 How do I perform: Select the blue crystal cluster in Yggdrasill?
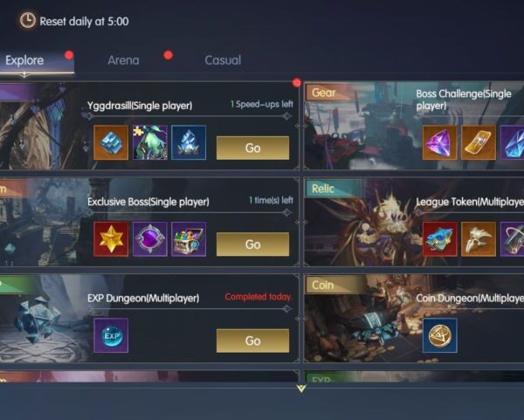(x=189, y=142)
